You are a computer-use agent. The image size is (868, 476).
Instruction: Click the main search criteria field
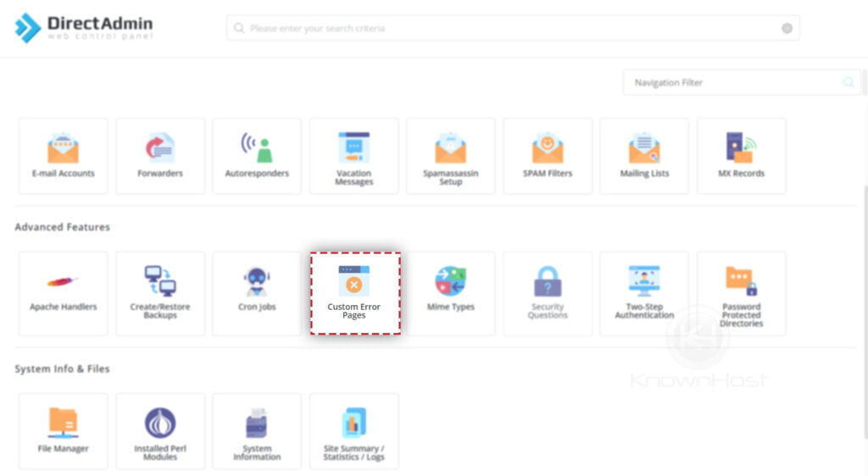(x=513, y=28)
